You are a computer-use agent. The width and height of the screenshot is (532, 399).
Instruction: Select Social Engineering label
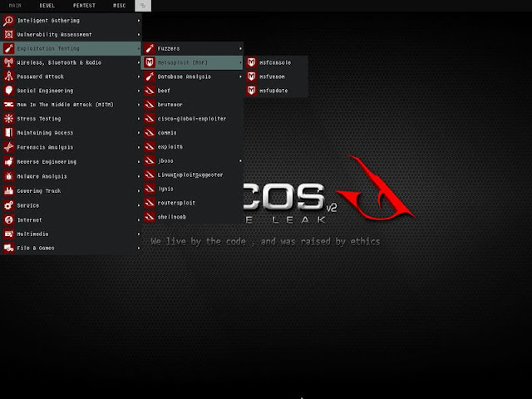click(x=45, y=91)
